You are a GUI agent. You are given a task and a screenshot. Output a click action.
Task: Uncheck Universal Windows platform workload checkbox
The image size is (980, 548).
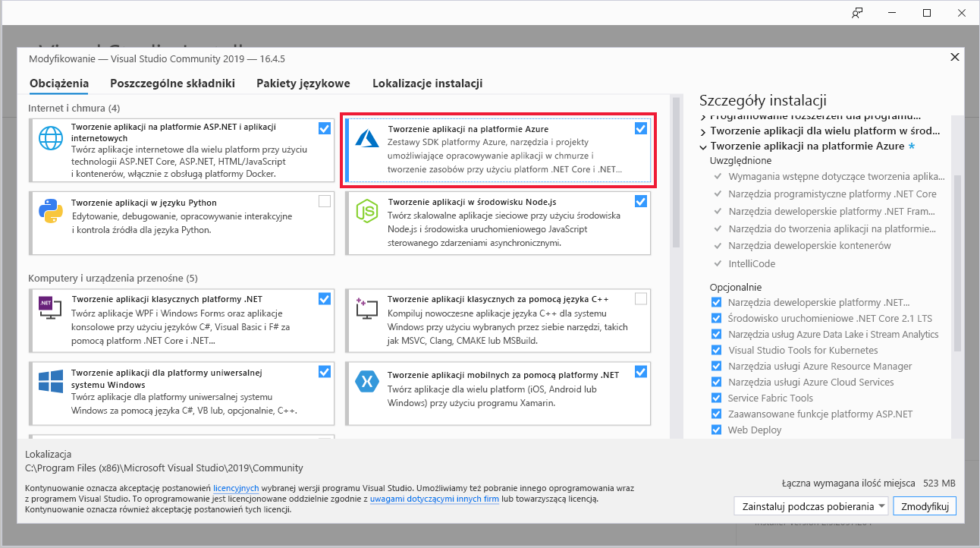tap(325, 371)
